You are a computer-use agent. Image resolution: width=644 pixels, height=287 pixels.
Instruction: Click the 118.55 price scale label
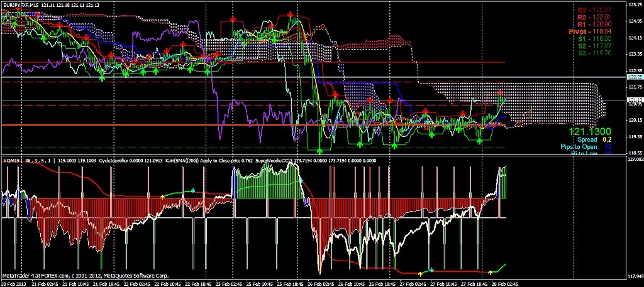tap(635, 153)
